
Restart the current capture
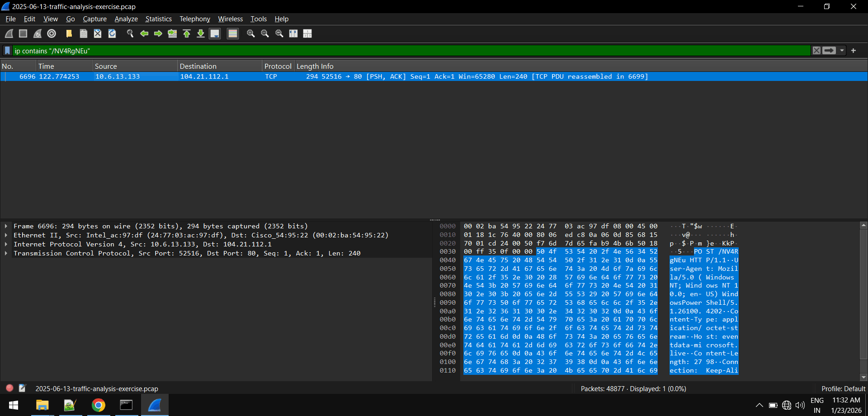[37, 33]
